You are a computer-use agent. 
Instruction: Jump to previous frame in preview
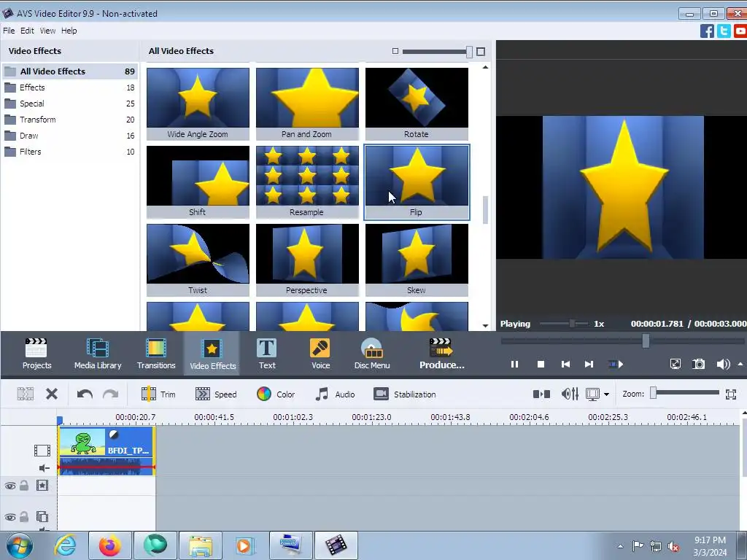click(x=565, y=365)
